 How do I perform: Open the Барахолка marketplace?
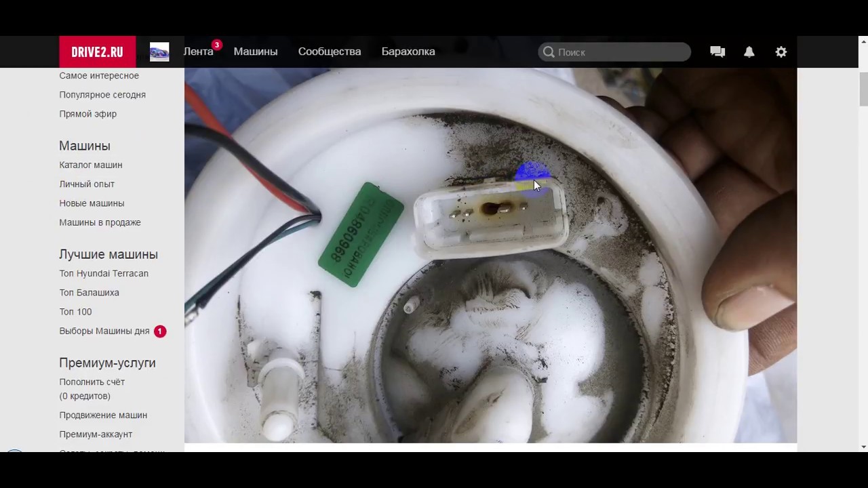pos(408,52)
